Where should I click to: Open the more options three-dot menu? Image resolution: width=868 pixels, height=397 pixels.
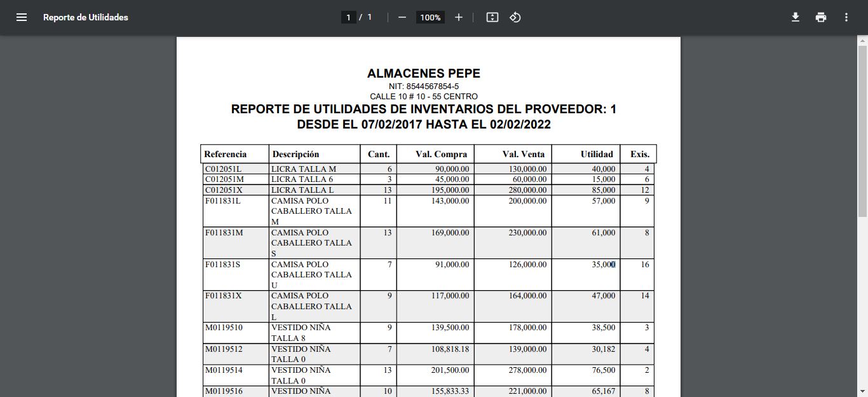(846, 17)
